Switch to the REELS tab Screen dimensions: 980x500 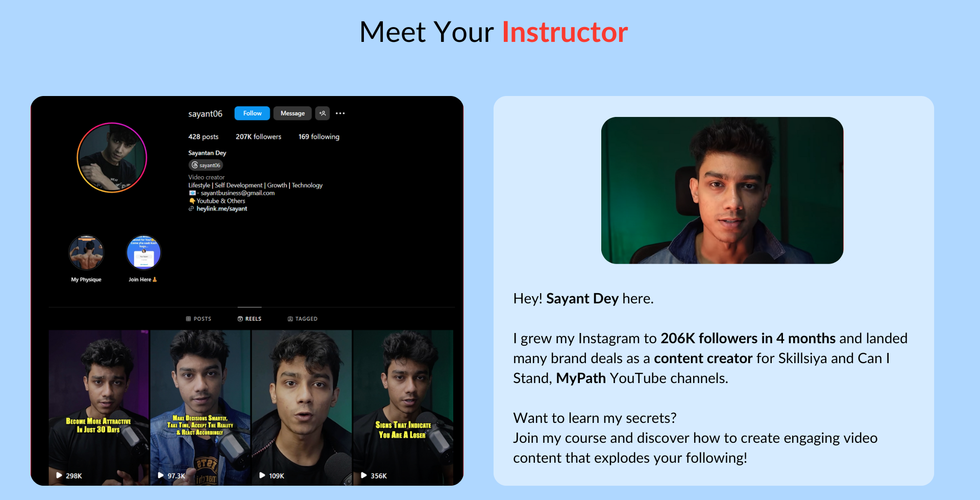click(250, 319)
